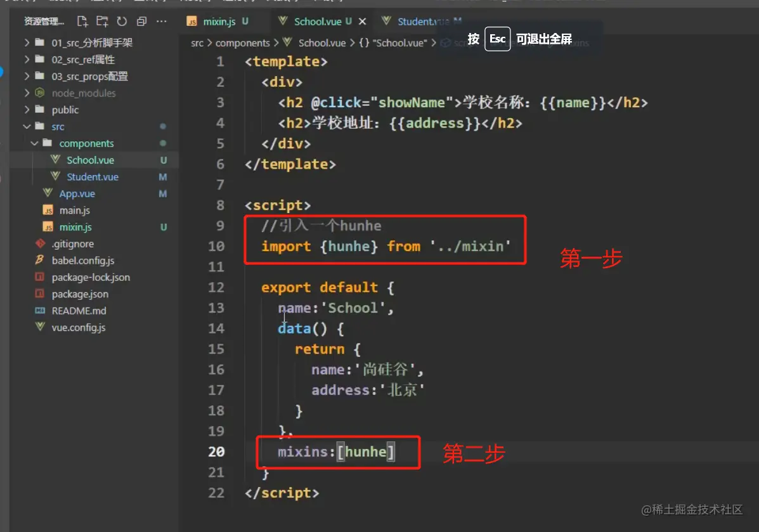Screen dimensions: 759x532
Task: Click the JS icon beside mixin.js in tree
Action: coord(48,227)
